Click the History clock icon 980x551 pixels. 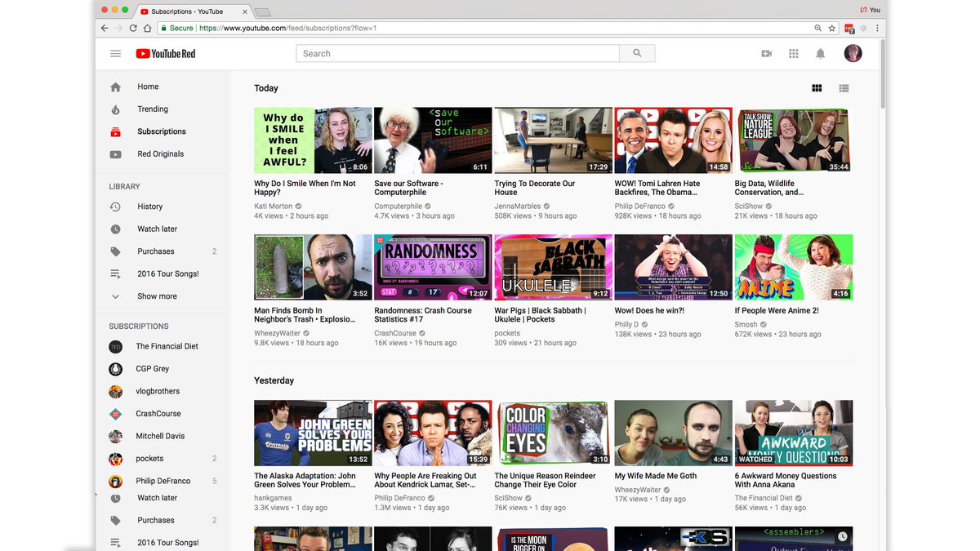pyautogui.click(x=115, y=207)
